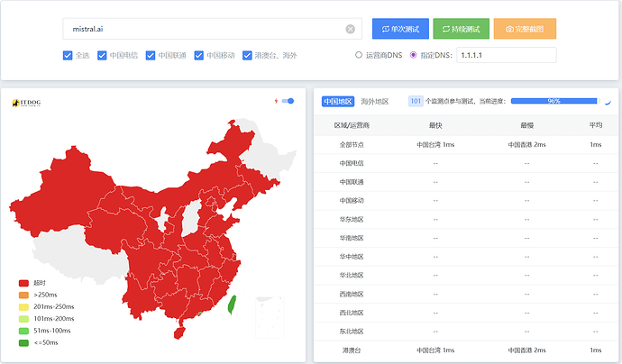Toggle the map switch on
The height and width of the screenshot is (364, 622).
coord(288,101)
